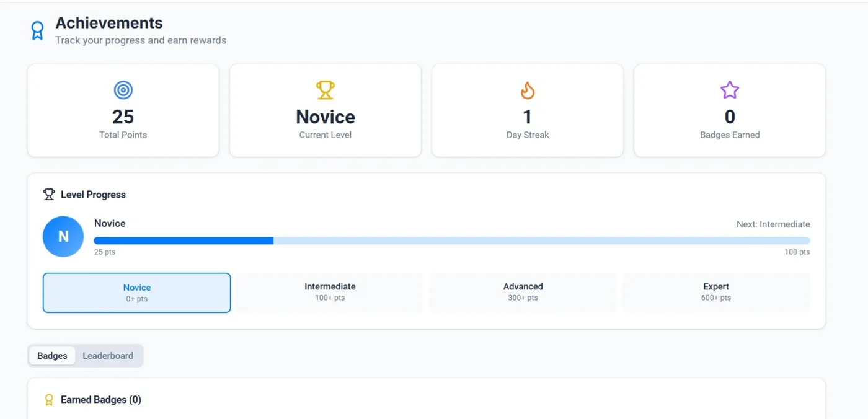Click the 'Next: Intermediate' label
The height and width of the screenshot is (419, 868).
tap(773, 224)
